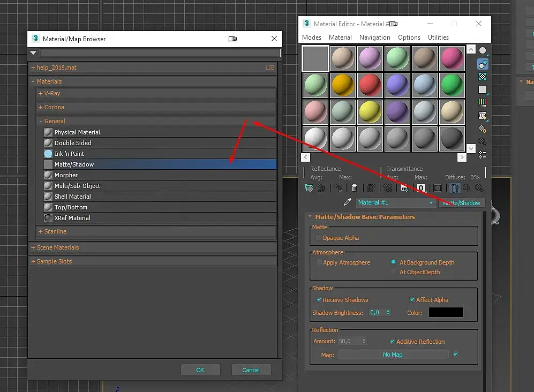Toggle the Show End Result icon
The height and width of the screenshot is (392, 534).
click(455, 188)
